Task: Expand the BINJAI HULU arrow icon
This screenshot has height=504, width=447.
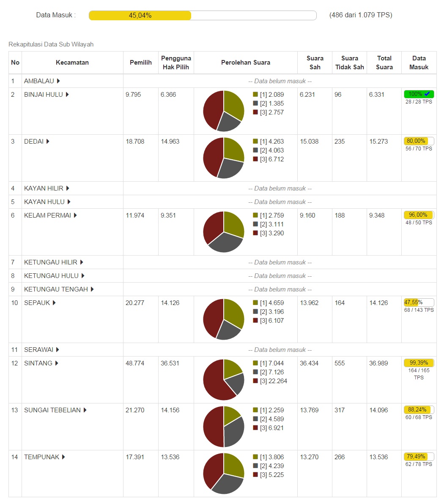Action: pyautogui.click(x=67, y=95)
